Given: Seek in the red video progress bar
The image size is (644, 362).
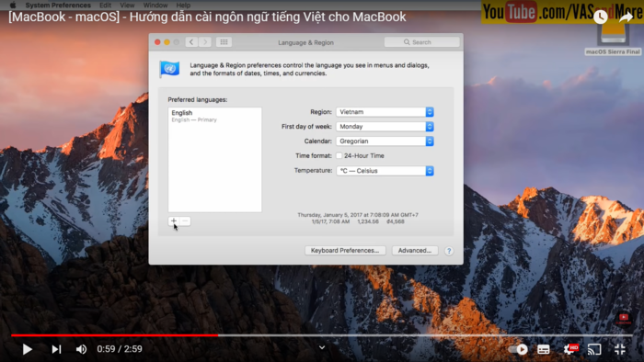Looking at the screenshot, I should [x=114, y=335].
